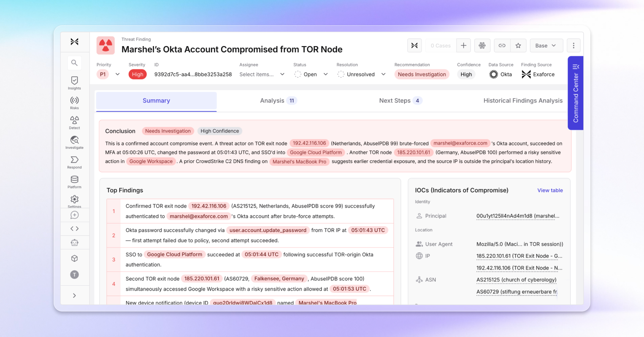Click IOC IP 192.42.116.106 TOR Exit Node

click(x=519, y=268)
